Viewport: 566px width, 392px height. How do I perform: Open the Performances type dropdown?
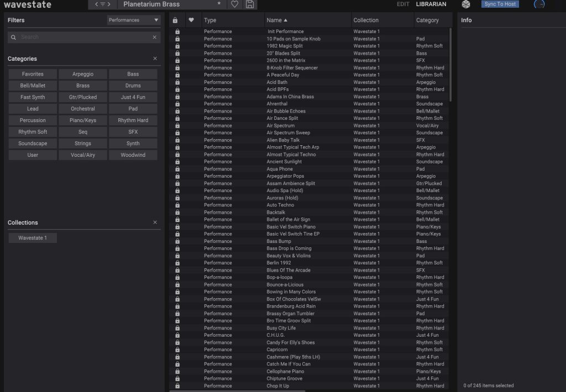(133, 20)
